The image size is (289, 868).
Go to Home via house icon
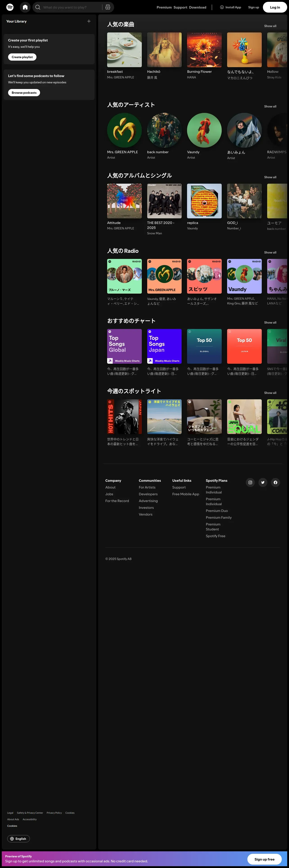(25, 7)
